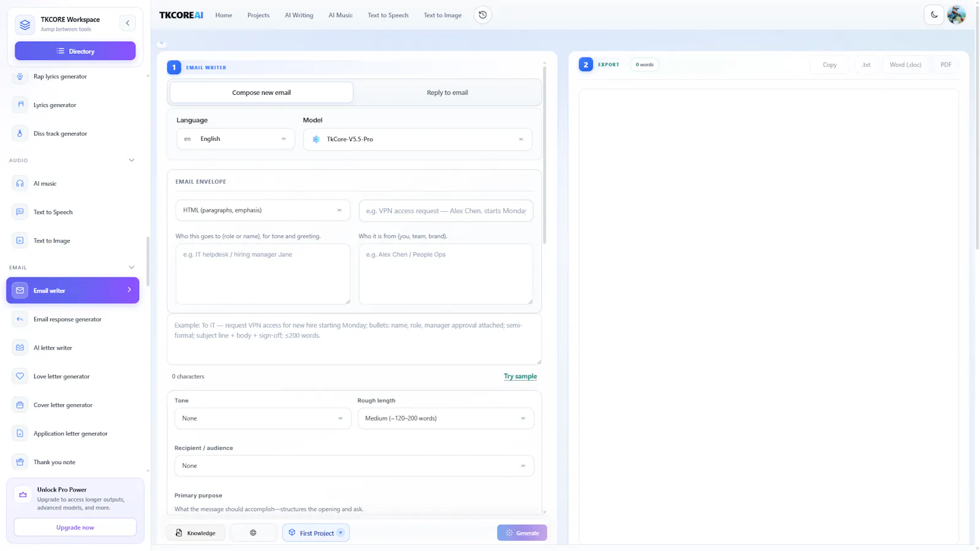Export as Word (.doc)
Screen dimensions: 980x551
905,64
